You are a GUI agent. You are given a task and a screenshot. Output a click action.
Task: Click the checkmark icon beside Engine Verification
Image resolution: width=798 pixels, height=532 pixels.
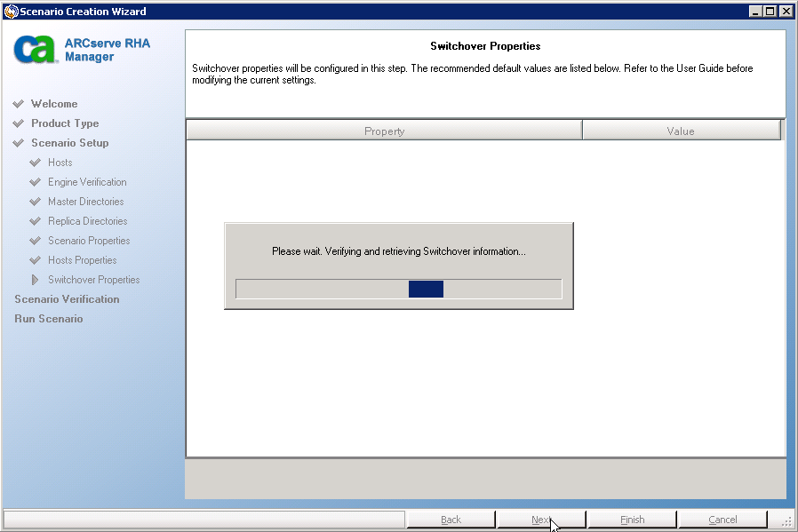click(37, 182)
